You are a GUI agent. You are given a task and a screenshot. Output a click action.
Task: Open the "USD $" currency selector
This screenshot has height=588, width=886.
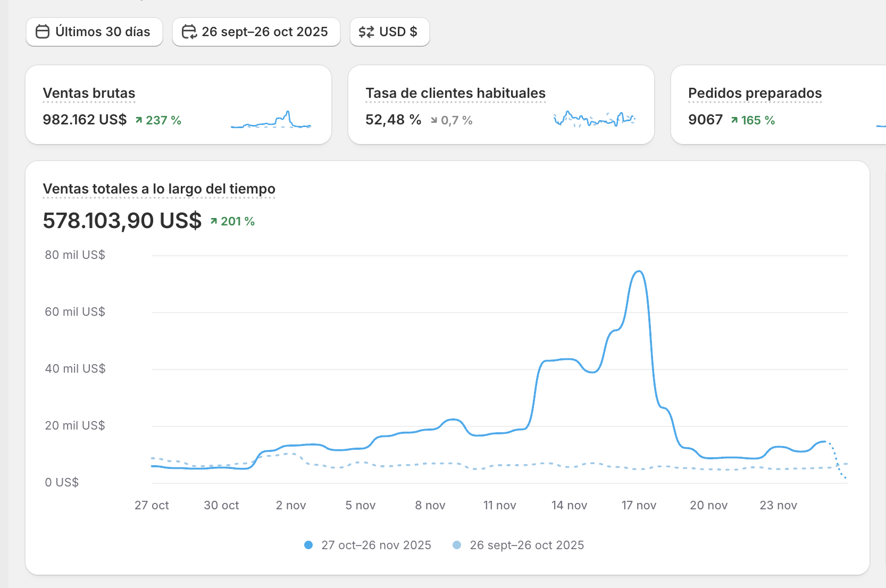(389, 32)
